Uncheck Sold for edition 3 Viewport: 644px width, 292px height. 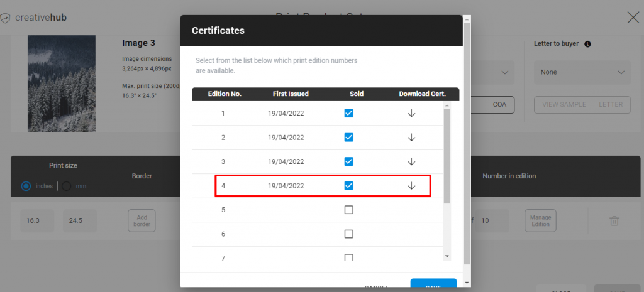point(348,161)
